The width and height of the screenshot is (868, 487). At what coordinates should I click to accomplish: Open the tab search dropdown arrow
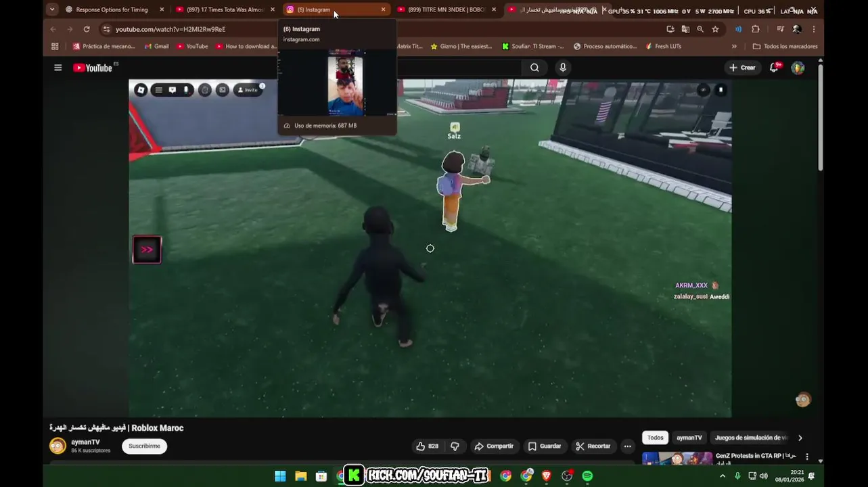[x=52, y=9]
